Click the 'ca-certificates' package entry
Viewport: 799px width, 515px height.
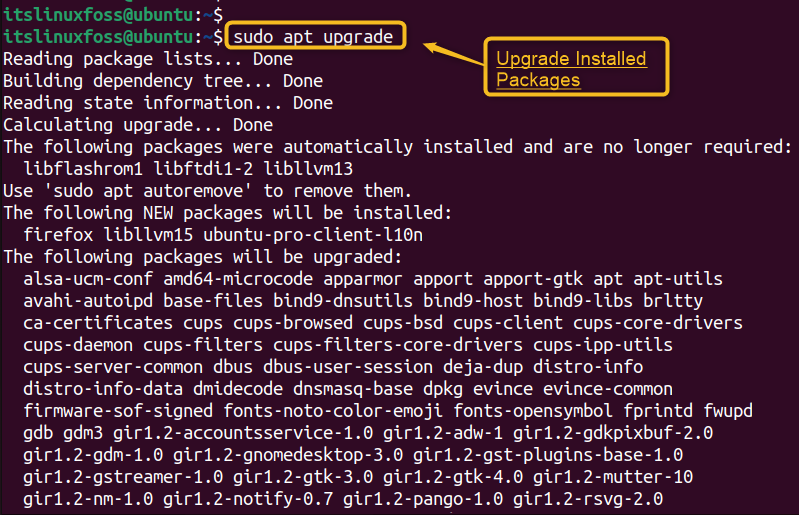click(98, 323)
